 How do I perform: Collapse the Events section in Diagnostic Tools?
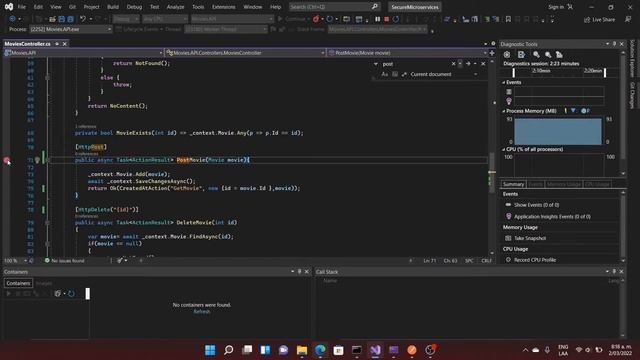(504, 82)
